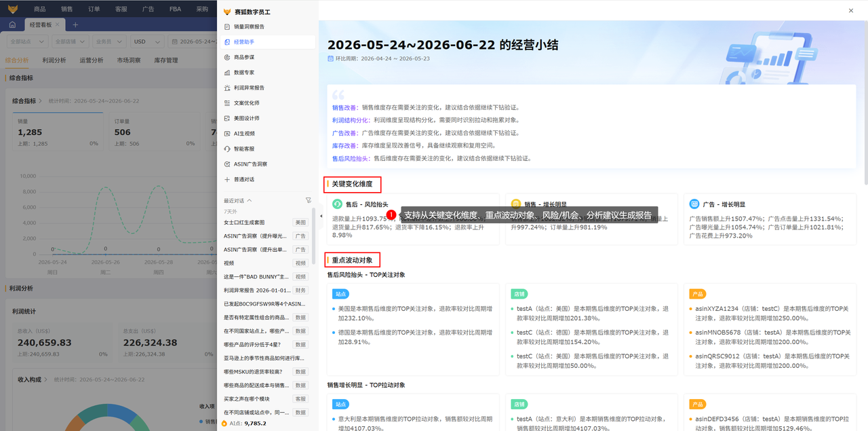Image resolution: width=868 pixels, height=431 pixels.
Task: Open 智能客服 via its headset icon
Action: [227, 149]
